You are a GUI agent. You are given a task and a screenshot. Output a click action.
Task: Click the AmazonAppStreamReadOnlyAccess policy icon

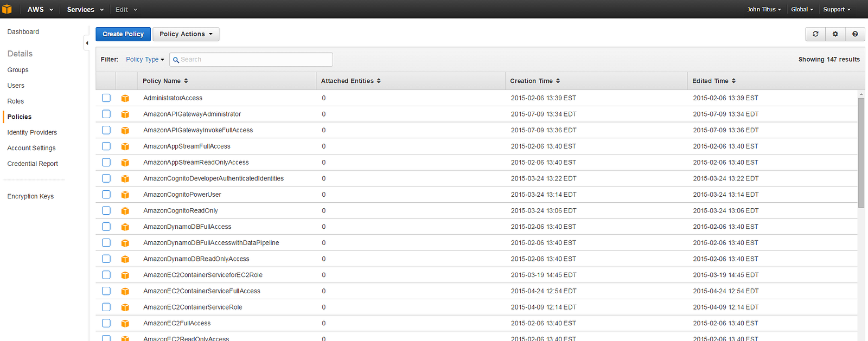point(125,163)
